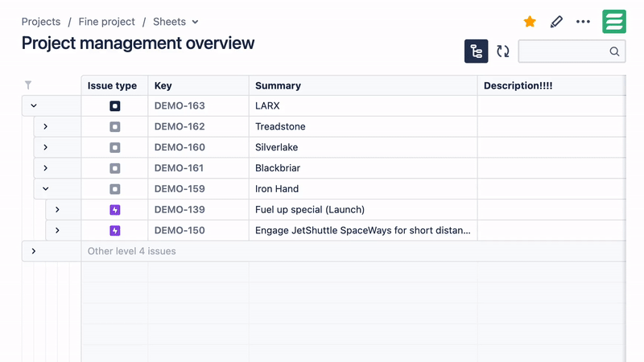Expand the DEMO-160 Silverlake row
644x362 pixels.
point(46,147)
